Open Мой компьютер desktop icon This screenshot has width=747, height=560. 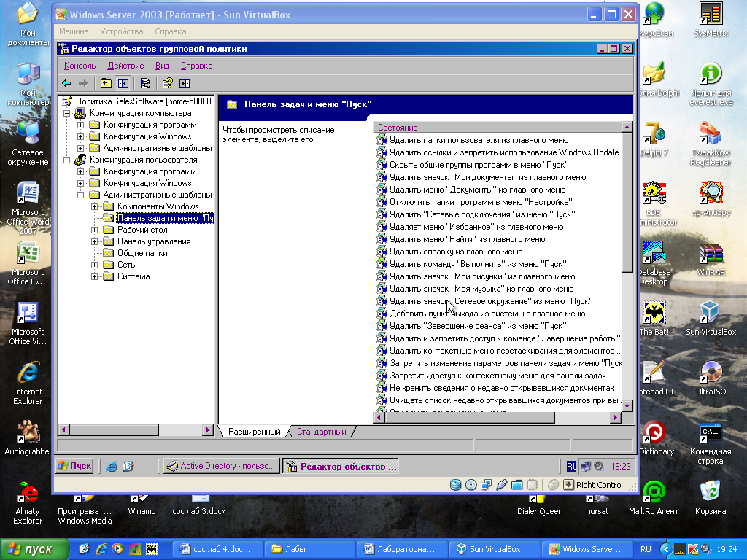tap(28, 85)
